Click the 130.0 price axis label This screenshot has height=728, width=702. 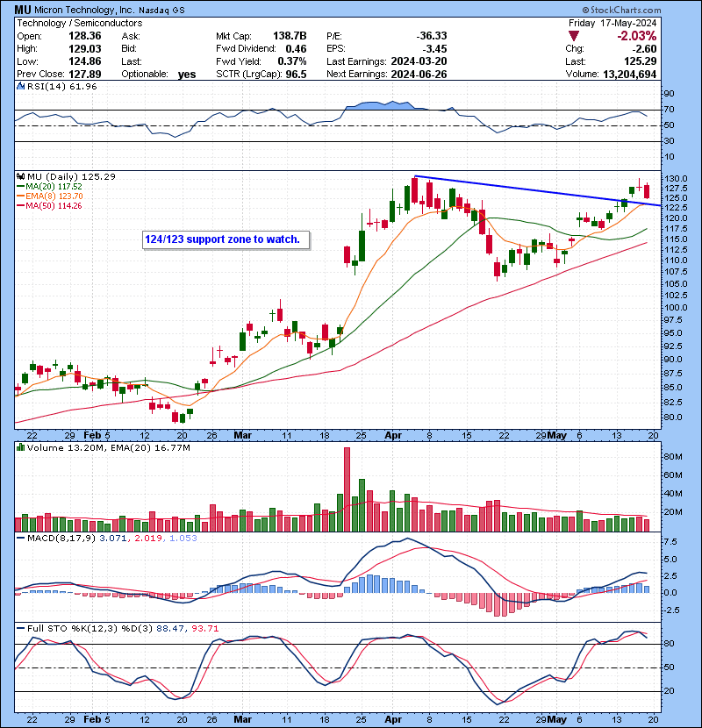(676, 179)
